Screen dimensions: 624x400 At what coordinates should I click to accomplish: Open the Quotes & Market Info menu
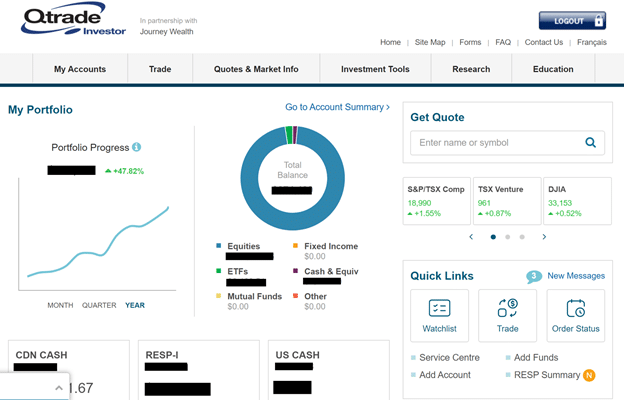click(256, 69)
